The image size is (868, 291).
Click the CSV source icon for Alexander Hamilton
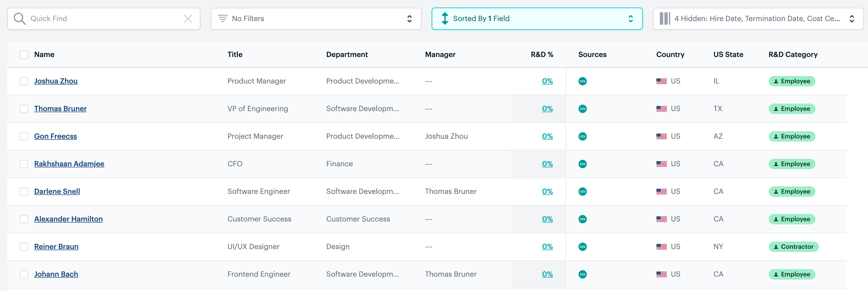pyautogui.click(x=582, y=219)
